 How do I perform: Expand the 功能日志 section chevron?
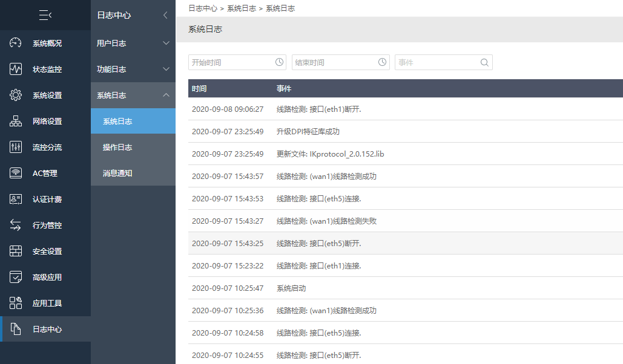coord(166,69)
